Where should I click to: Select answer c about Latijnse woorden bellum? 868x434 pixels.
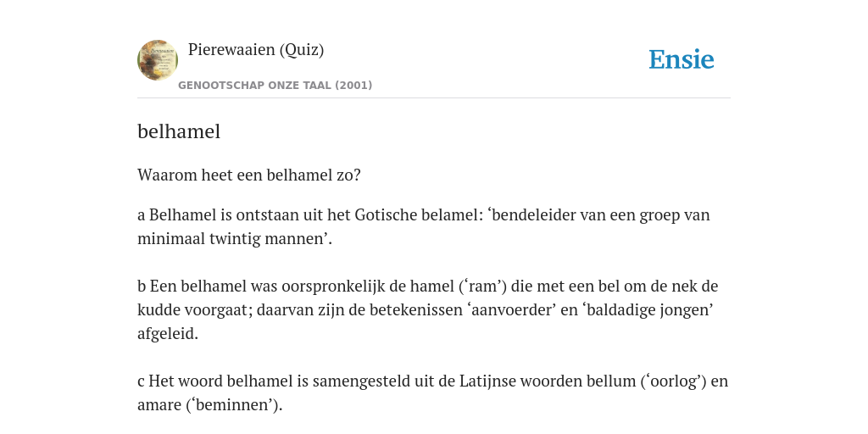coord(433,393)
